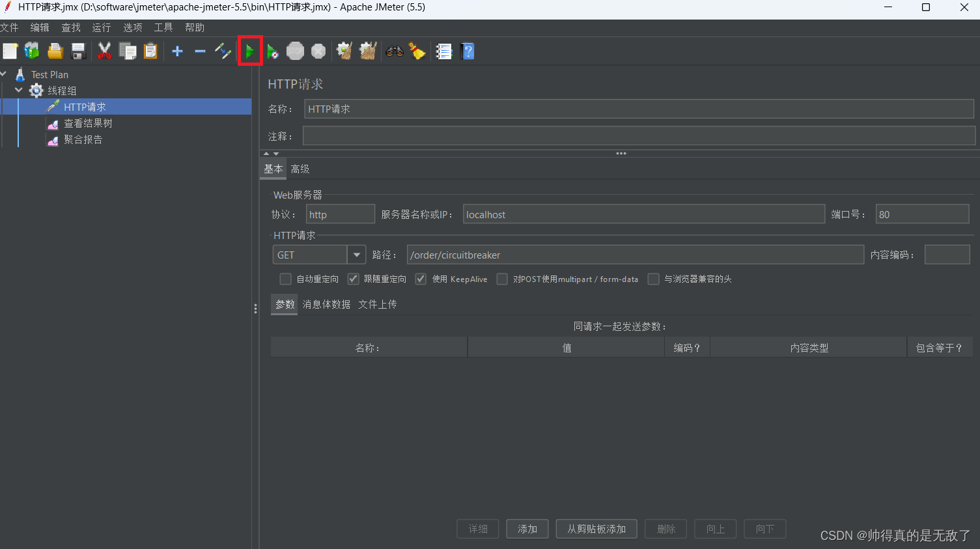980x549 pixels.
Task: Click the Paste clipboard icon
Action: 150,51
